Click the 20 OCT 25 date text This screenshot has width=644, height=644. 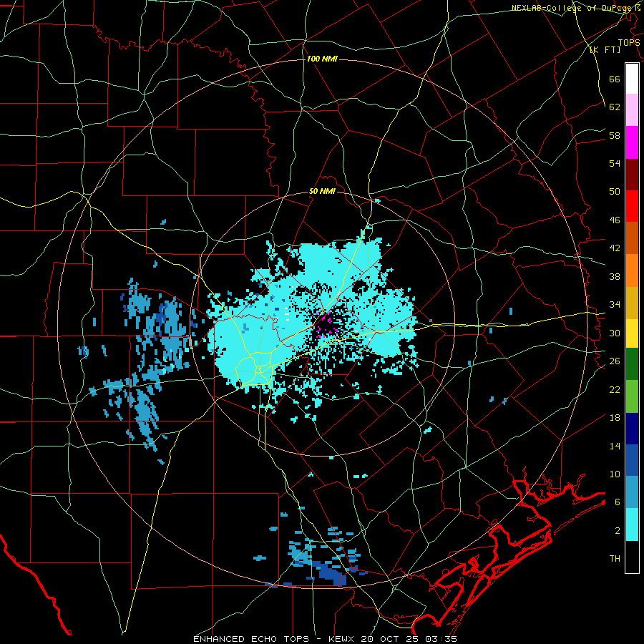(391, 639)
